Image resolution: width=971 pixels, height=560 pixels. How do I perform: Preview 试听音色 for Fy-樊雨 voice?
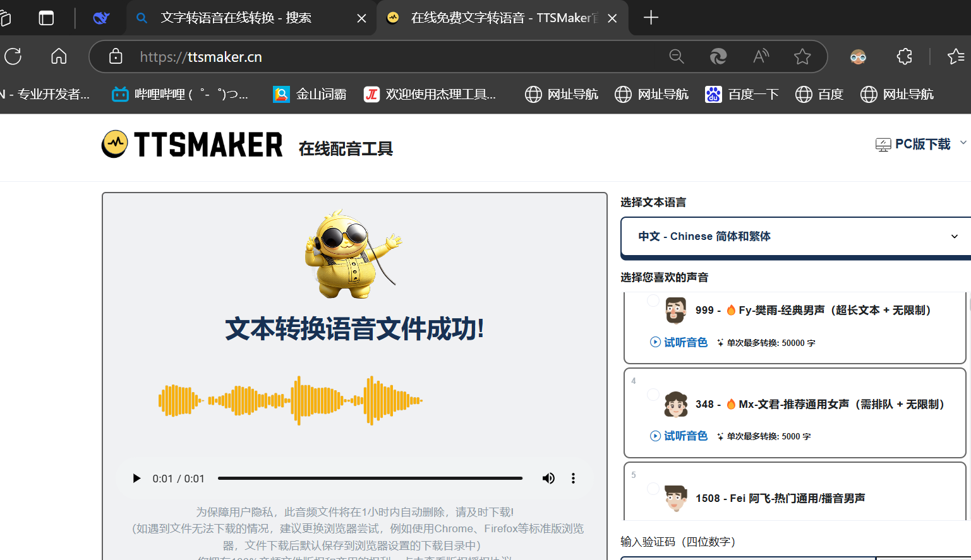click(679, 342)
